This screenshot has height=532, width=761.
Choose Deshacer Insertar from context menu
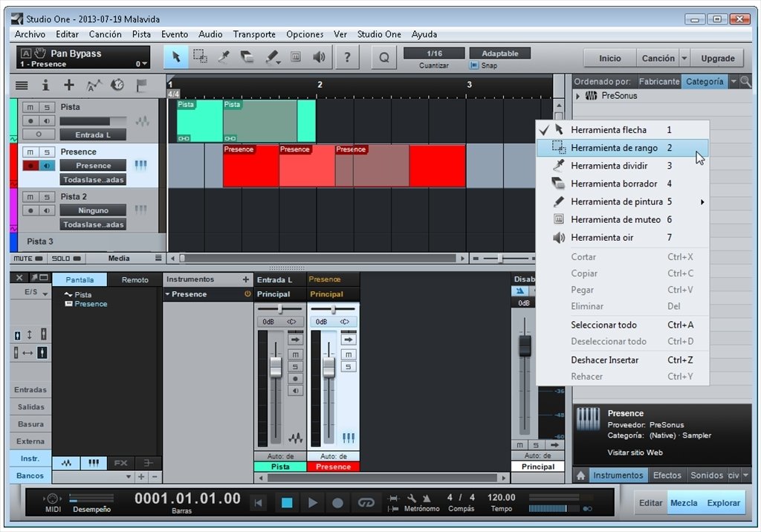point(622,360)
